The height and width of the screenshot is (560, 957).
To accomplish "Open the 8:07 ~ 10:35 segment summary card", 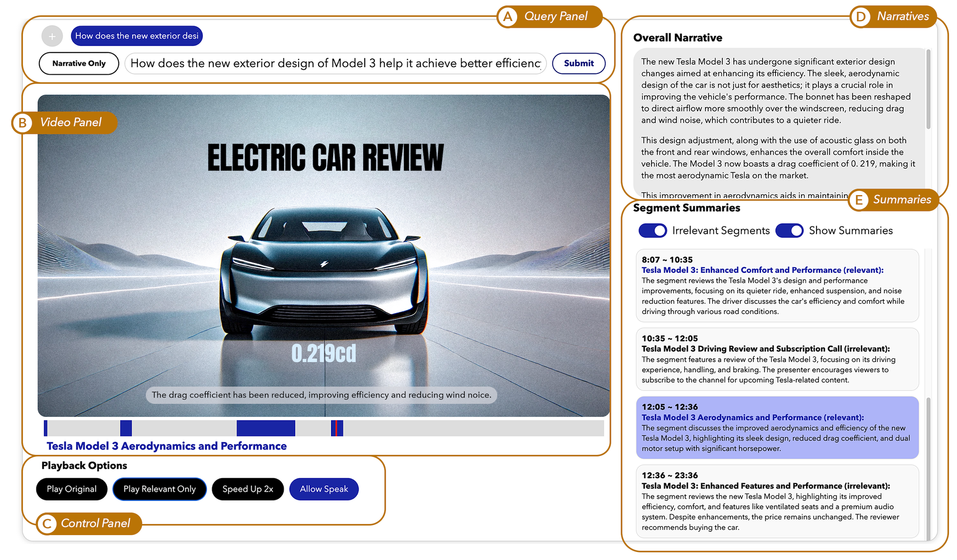I will click(777, 285).
